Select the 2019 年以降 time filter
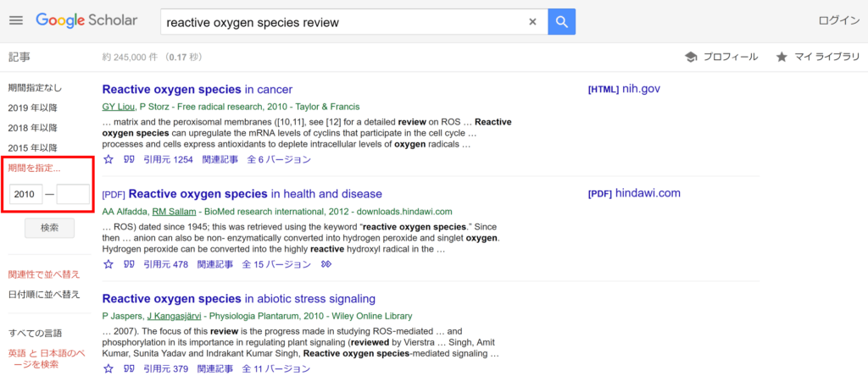Screen dimensions: 868x376 33,108
